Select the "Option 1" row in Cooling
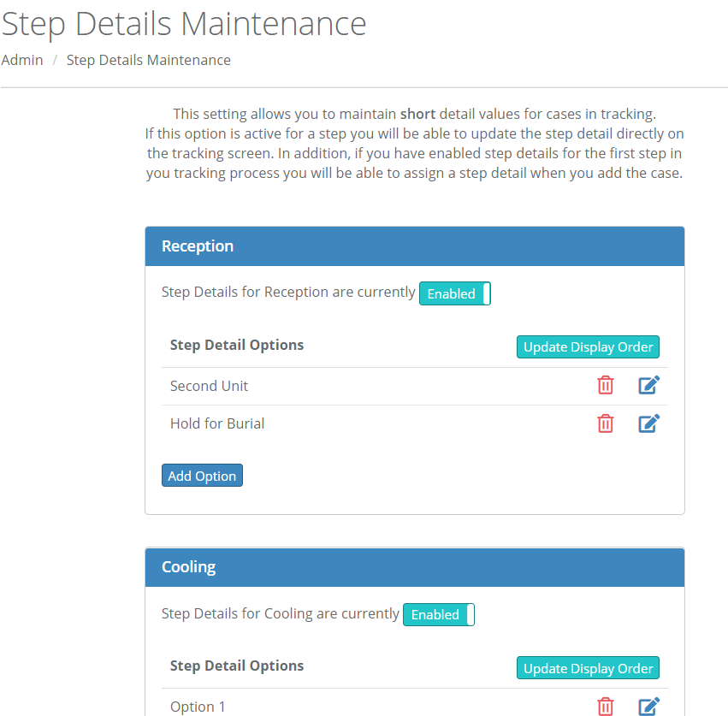Viewport: 728px width, 716px height. tap(198, 707)
